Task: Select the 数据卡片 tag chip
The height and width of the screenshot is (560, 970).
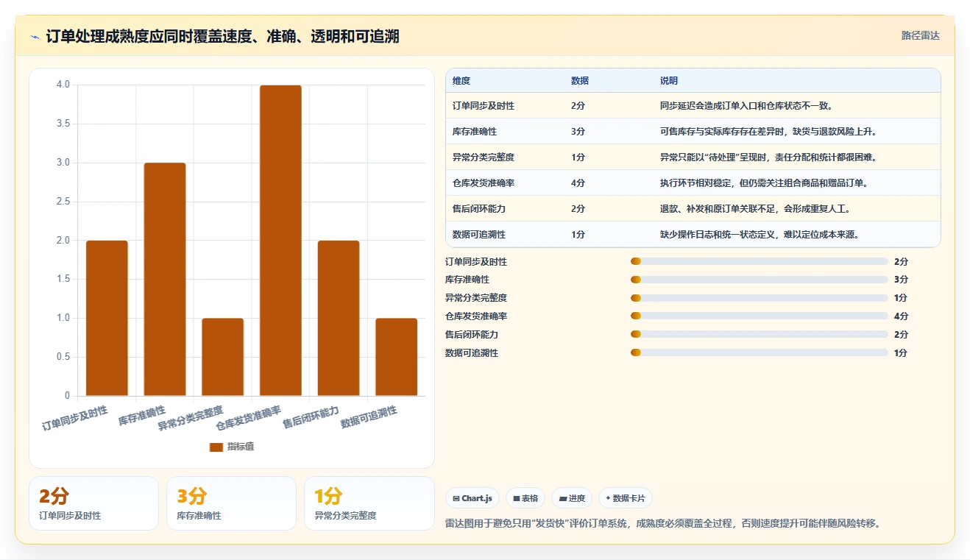Action: (x=626, y=498)
